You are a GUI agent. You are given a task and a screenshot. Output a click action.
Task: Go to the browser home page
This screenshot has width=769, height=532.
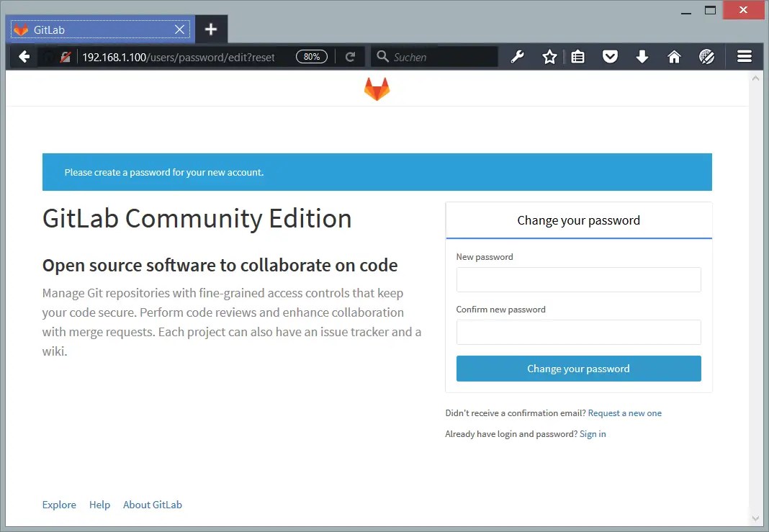674,56
